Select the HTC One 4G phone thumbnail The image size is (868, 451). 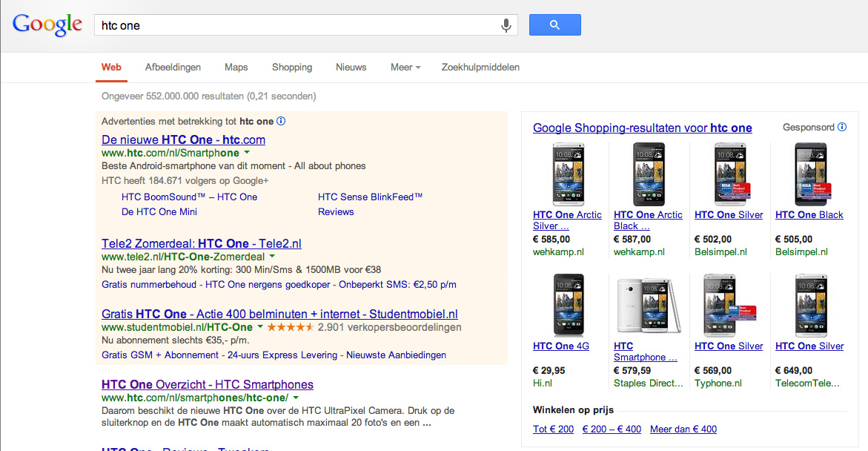[x=569, y=306]
